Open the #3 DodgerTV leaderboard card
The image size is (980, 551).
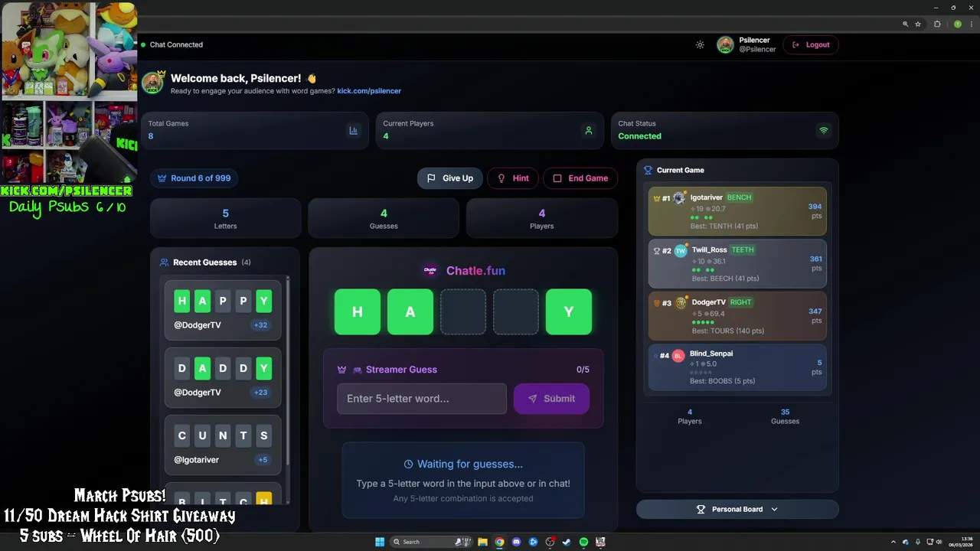(737, 315)
